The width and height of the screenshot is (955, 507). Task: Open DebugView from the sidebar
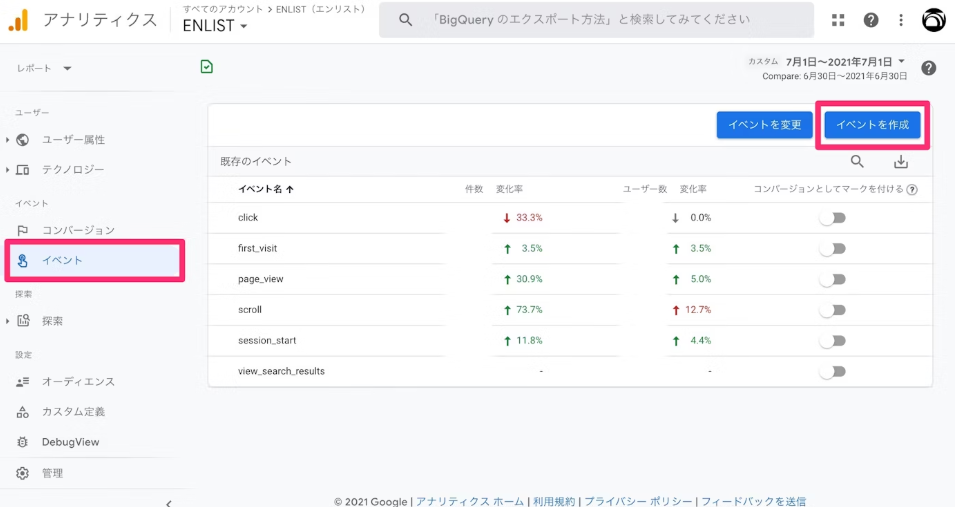pyautogui.click(x=70, y=442)
